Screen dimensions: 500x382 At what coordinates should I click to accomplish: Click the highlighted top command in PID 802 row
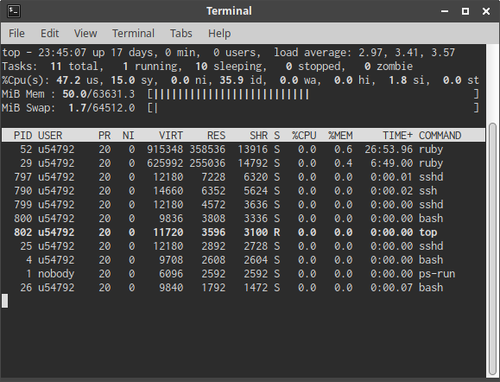pos(428,232)
